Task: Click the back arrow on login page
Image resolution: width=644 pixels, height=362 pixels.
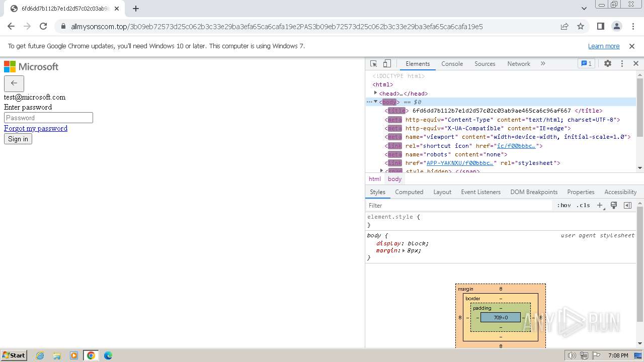Action: (x=14, y=83)
